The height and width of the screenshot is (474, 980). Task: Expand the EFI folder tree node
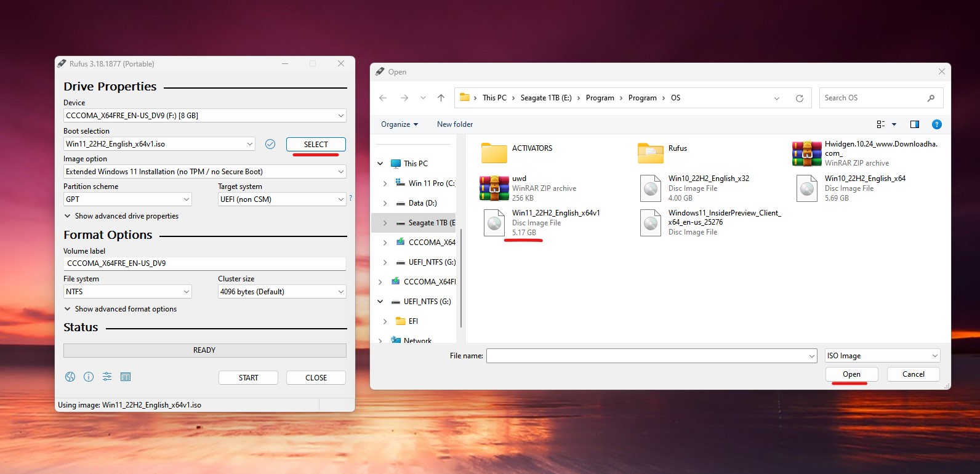point(385,321)
